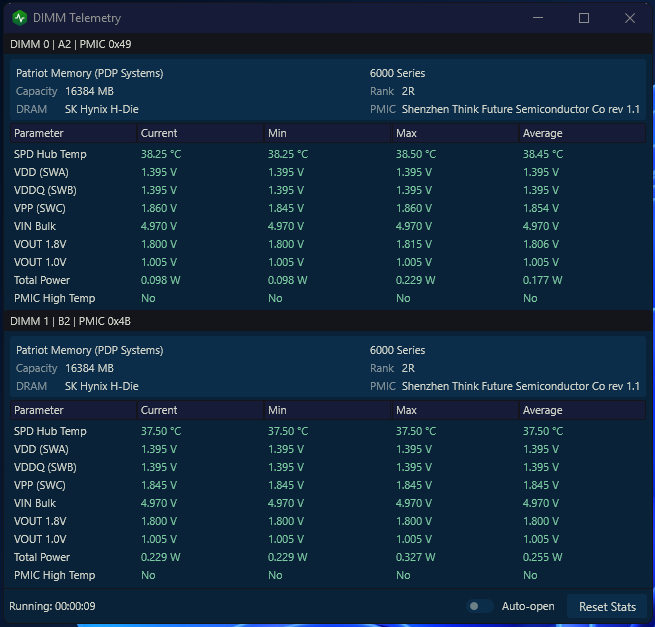655x627 pixels.
Task: Click DIMM 0 Total Power current 0.098 W
Action: pyautogui.click(x=160, y=280)
